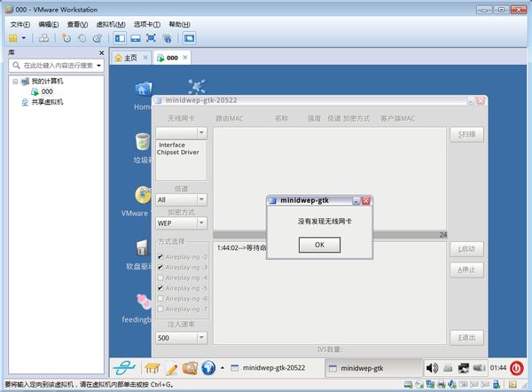532x392 pixels.
Task: Click the VMware suspend/pause toolbar icon
Action: click(x=13, y=38)
